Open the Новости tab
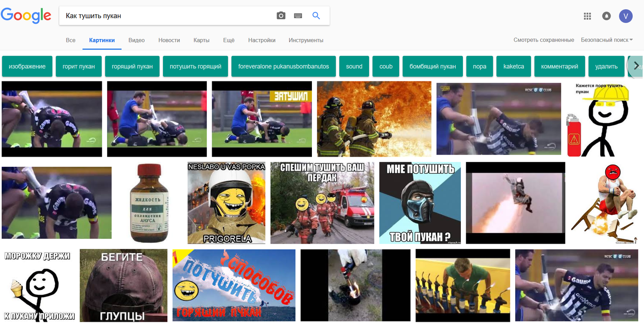Screen dimensions: 644x323 [x=169, y=40]
